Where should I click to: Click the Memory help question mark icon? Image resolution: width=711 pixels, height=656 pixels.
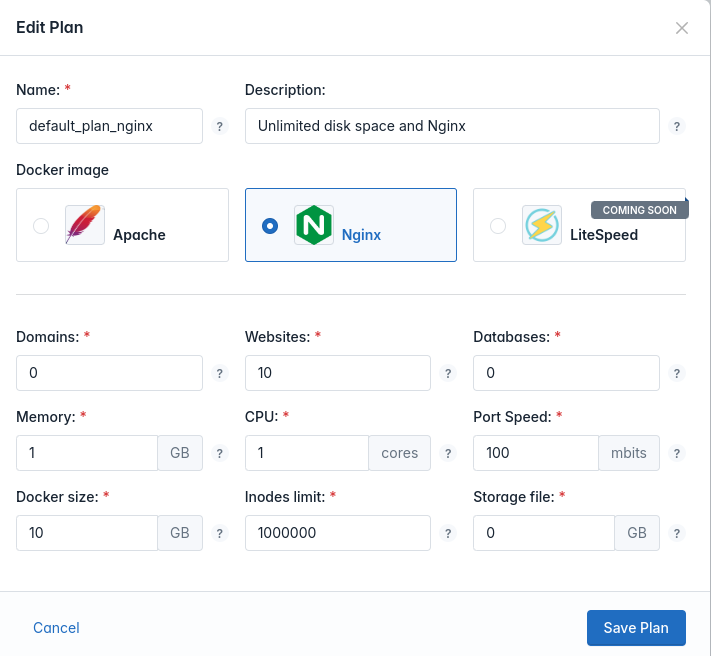(219, 453)
